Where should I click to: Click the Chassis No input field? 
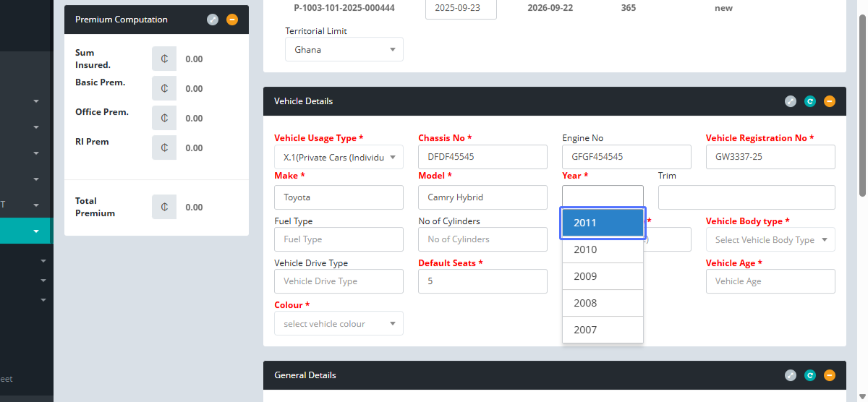point(482,157)
